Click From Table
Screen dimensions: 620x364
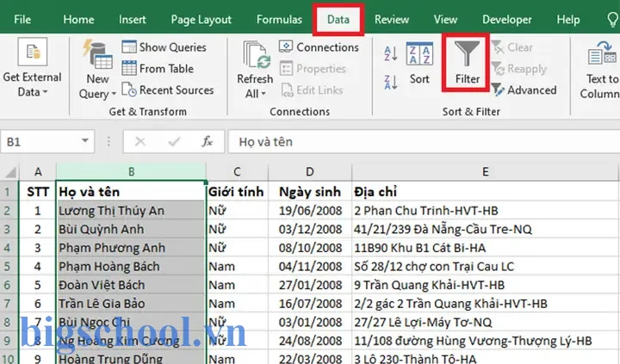[x=158, y=68]
